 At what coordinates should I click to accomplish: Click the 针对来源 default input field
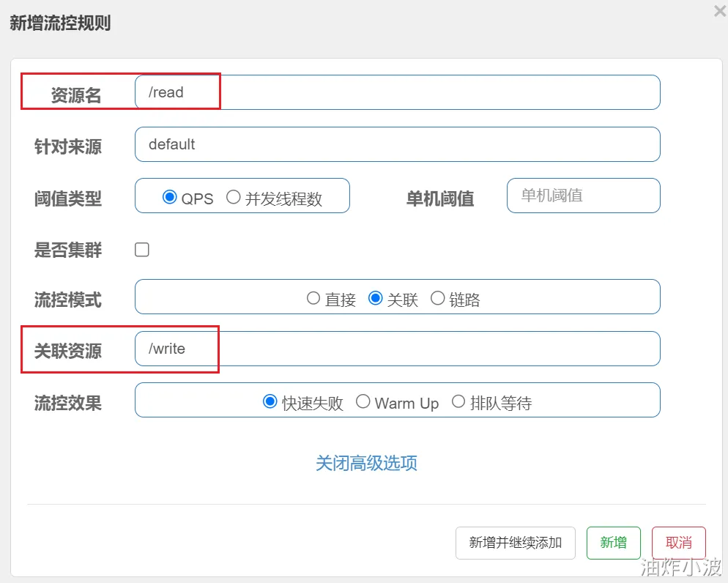click(x=397, y=144)
